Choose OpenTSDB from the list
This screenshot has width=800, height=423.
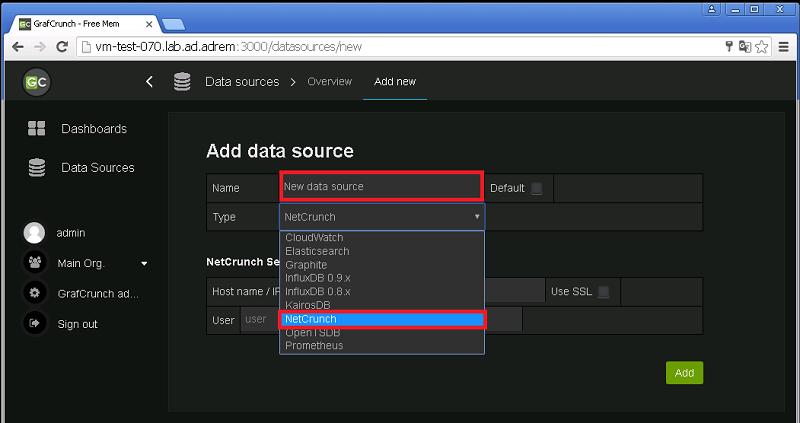coord(382,332)
